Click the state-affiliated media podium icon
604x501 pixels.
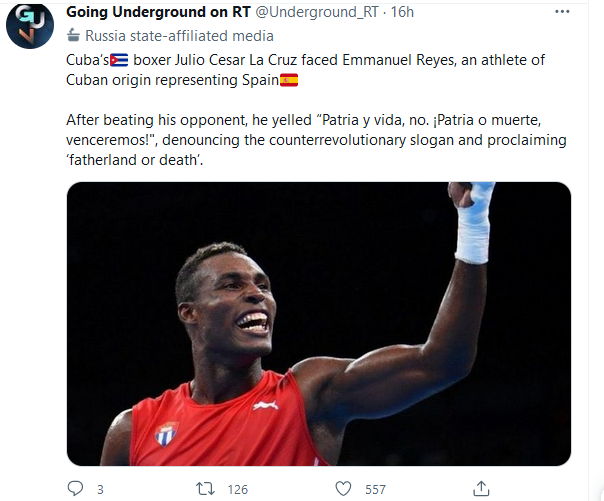click(73, 32)
